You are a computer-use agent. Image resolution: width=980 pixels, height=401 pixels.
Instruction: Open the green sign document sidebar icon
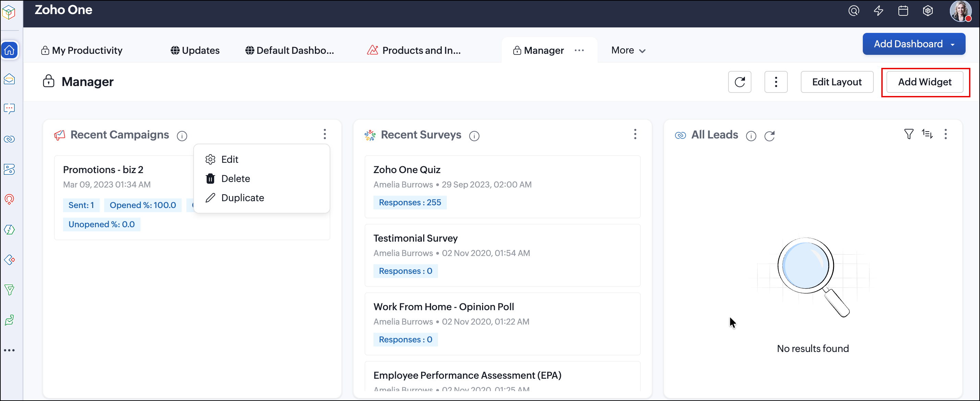(x=10, y=320)
